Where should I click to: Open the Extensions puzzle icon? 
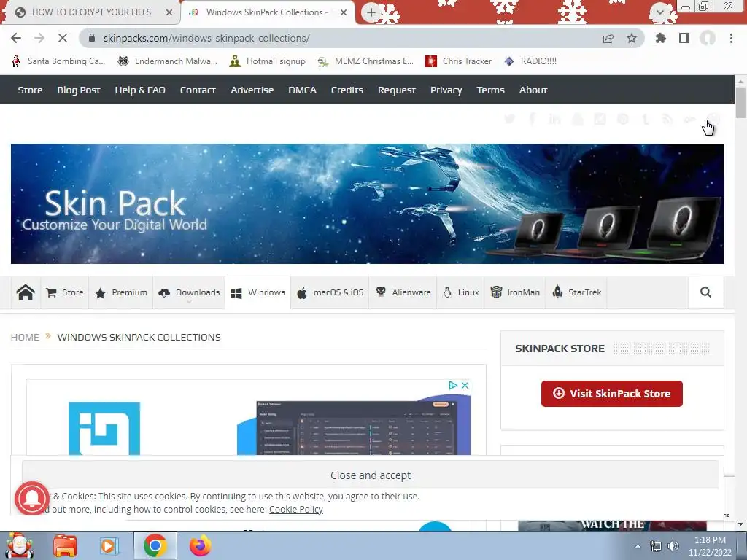coord(660,38)
